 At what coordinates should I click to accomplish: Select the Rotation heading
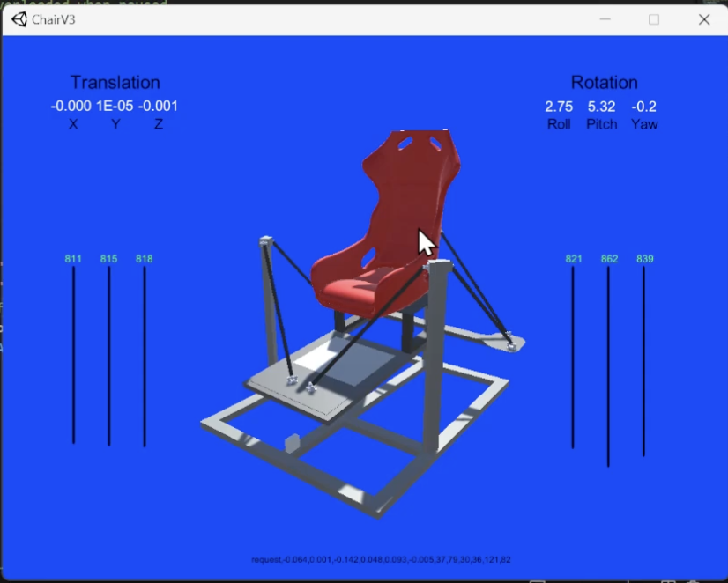[604, 83]
